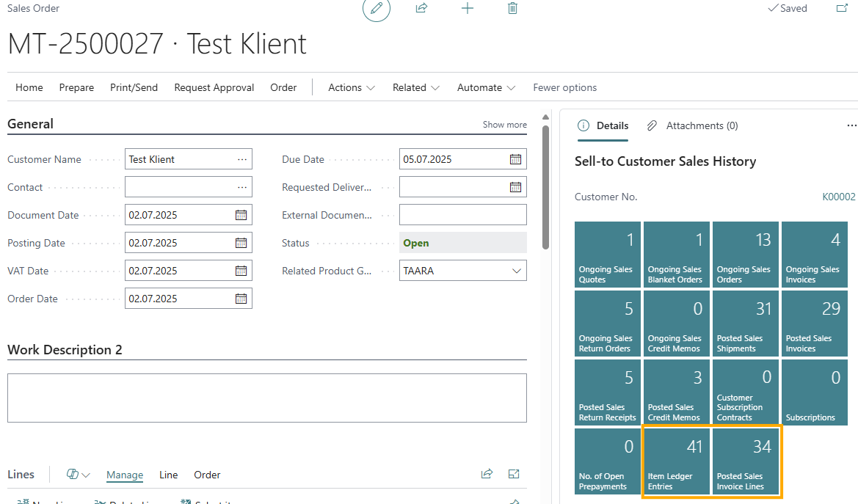Expand the Automate menu
The width and height of the screenshot is (858, 504).
pos(486,87)
